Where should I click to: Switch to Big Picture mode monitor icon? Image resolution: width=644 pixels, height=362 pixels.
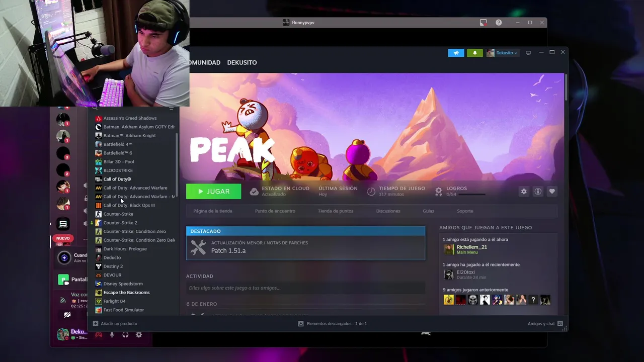[x=528, y=53]
